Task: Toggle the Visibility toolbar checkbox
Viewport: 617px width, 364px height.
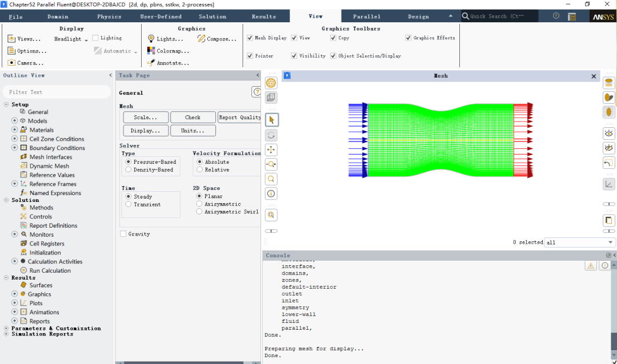Action: tap(294, 56)
